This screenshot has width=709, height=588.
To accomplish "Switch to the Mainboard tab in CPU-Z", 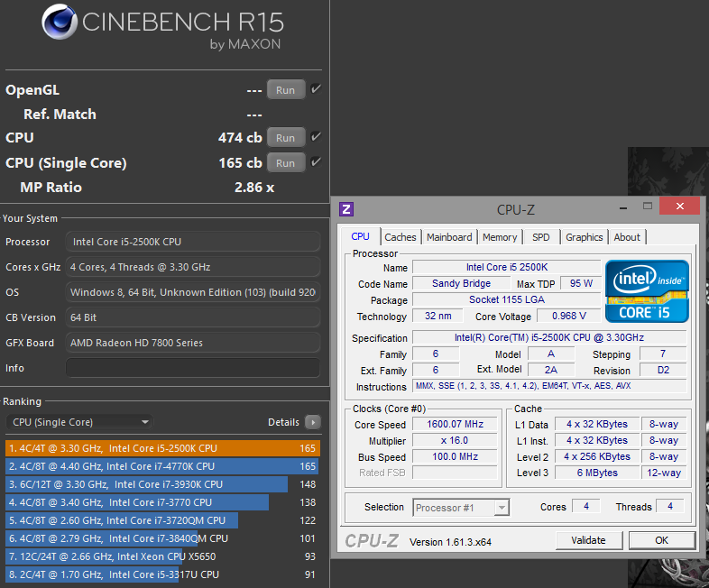I will [449, 237].
